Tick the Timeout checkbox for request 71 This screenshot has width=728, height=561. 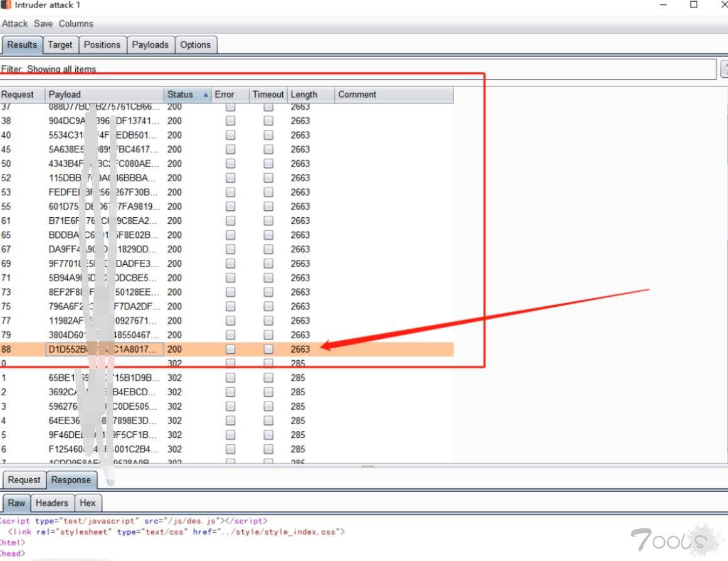click(x=268, y=278)
